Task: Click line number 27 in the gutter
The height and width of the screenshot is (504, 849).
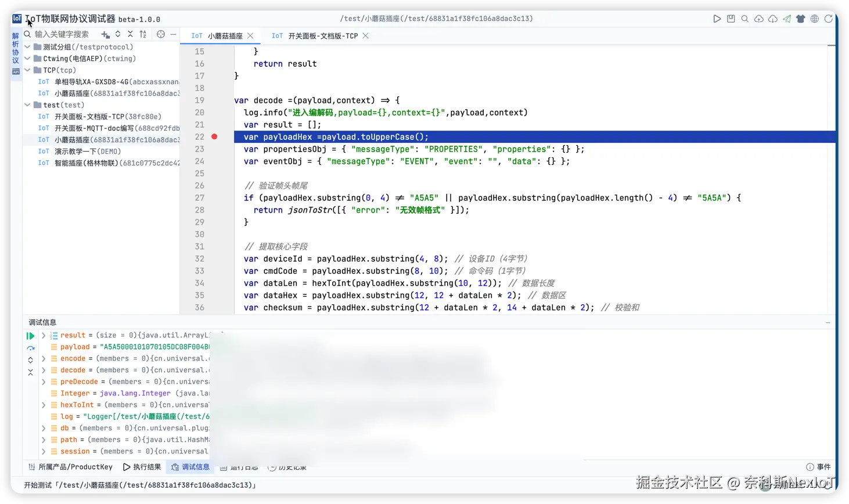Action: click(199, 198)
